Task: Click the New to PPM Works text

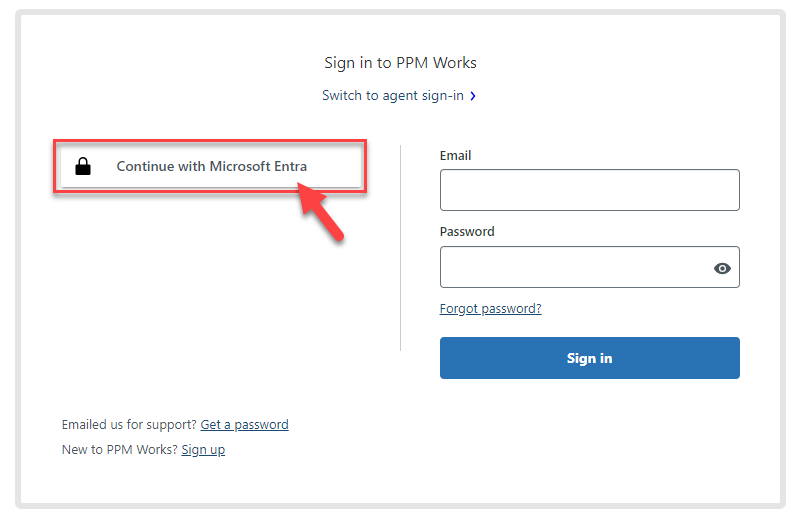Action: (119, 450)
